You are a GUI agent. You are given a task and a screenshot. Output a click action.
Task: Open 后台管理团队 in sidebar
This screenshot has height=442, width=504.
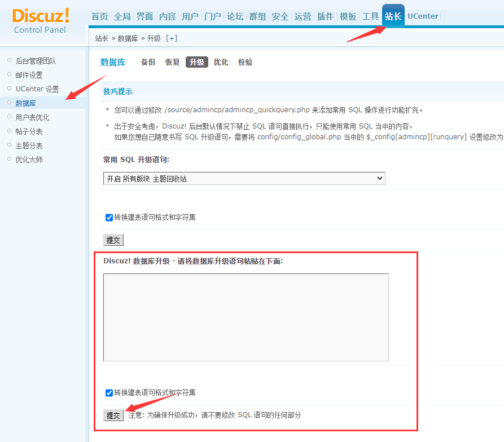[36, 61]
